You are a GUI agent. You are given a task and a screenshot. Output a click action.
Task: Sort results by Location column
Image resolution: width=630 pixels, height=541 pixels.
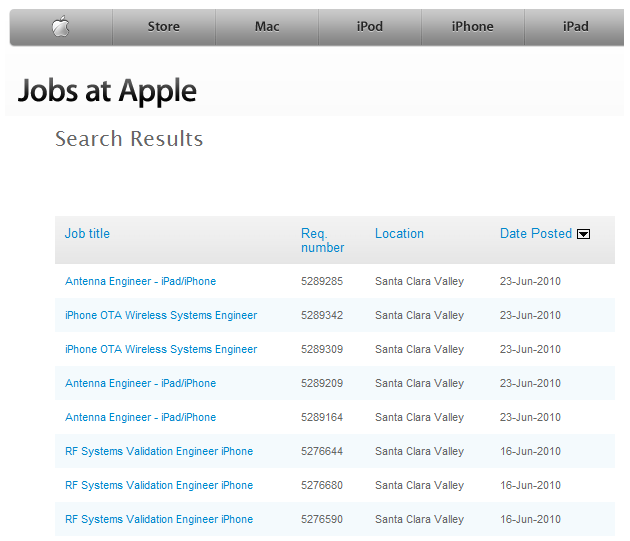[x=399, y=234]
